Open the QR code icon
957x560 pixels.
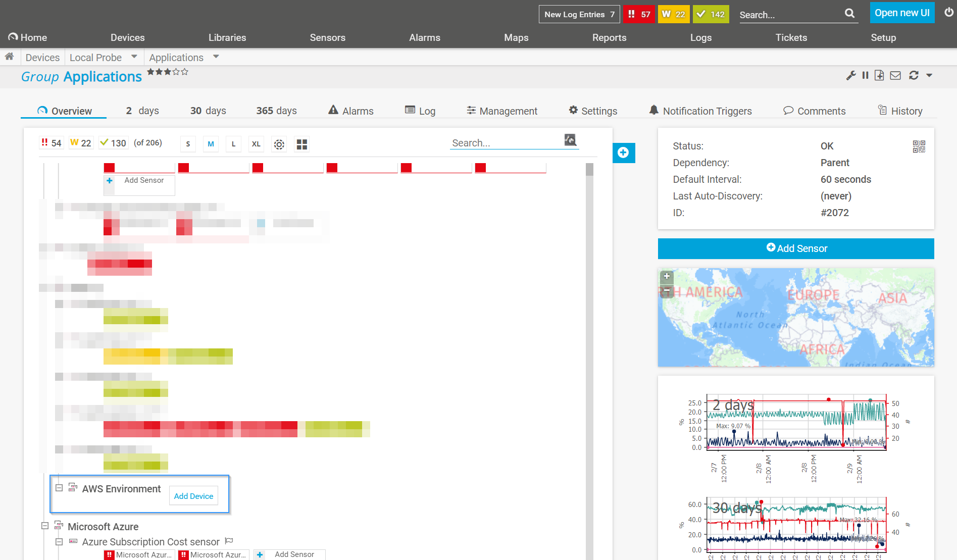(x=919, y=146)
